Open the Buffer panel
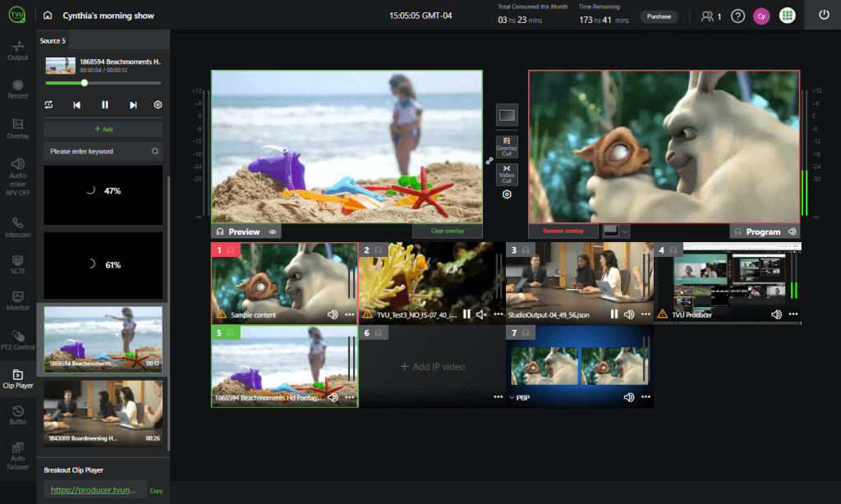The width and height of the screenshot is (841, 504). 18,415
